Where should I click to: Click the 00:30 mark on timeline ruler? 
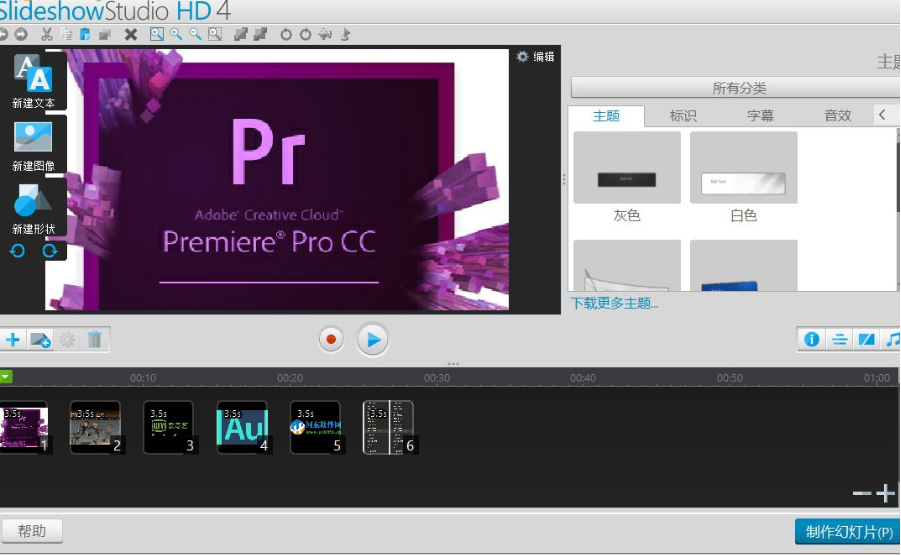tap(437, 378)
